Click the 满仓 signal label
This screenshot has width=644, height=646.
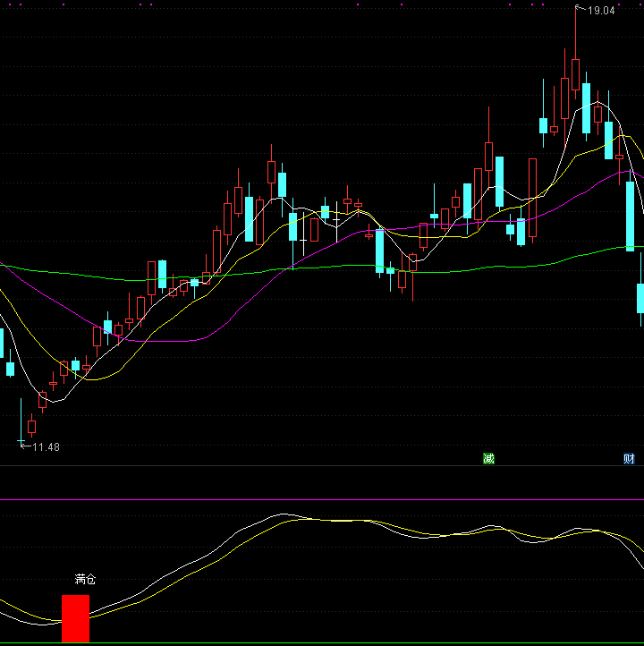85,580
